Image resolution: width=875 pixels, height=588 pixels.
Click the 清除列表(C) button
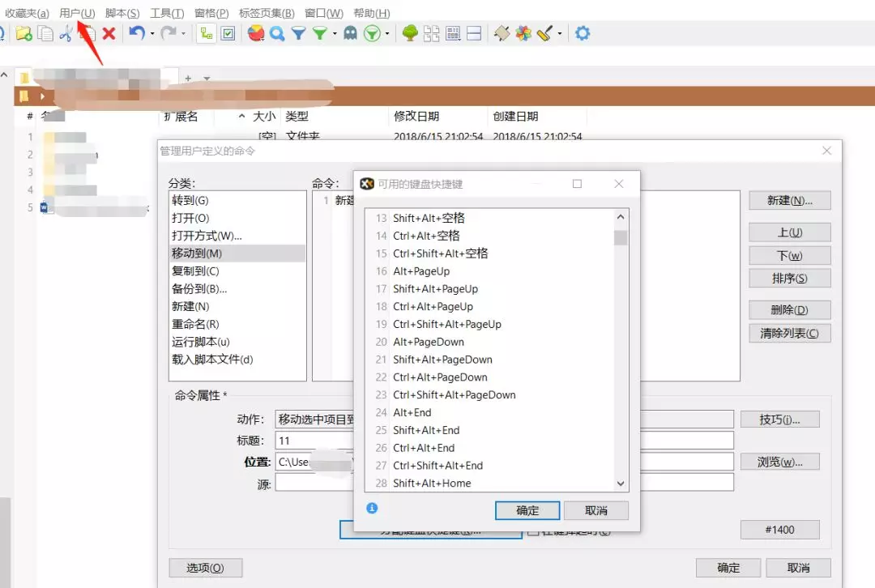click(x=790, y=333)
